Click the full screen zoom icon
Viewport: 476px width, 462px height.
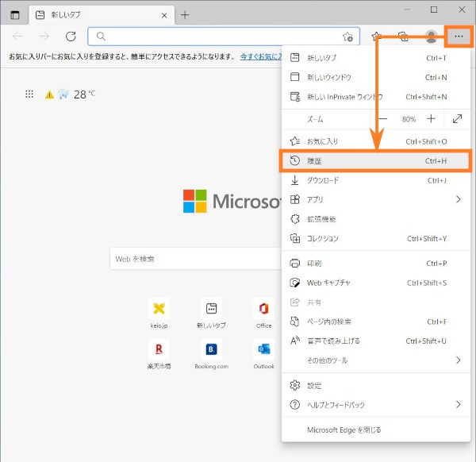pos(458,118)
